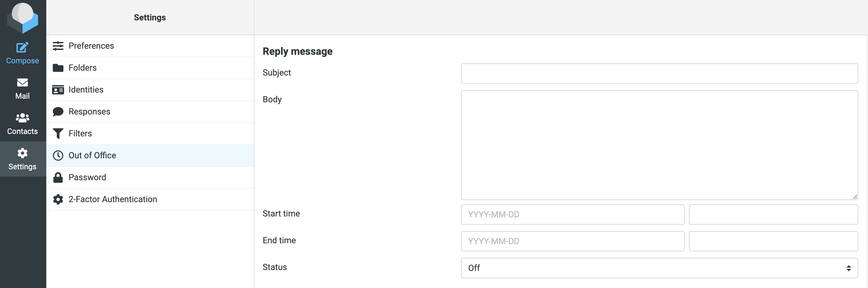Click the Identities contact card icon
868x288 pixels.
point(58,90)
